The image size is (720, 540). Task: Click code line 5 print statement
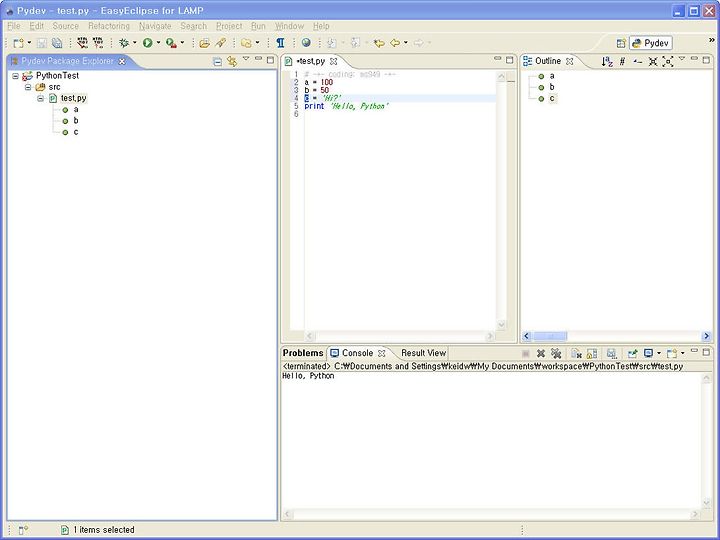(347, 106)
